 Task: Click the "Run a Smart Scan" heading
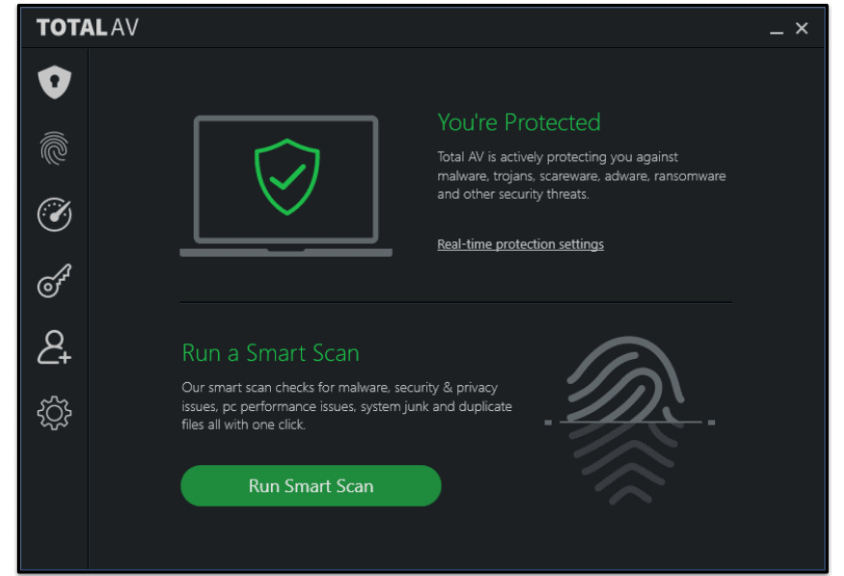(x=270, y=353)
